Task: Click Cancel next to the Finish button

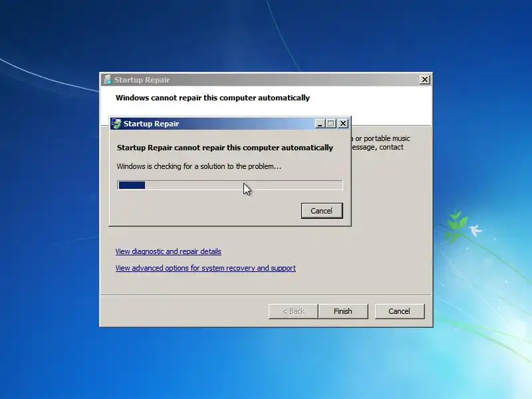Action: pos(400,311)
